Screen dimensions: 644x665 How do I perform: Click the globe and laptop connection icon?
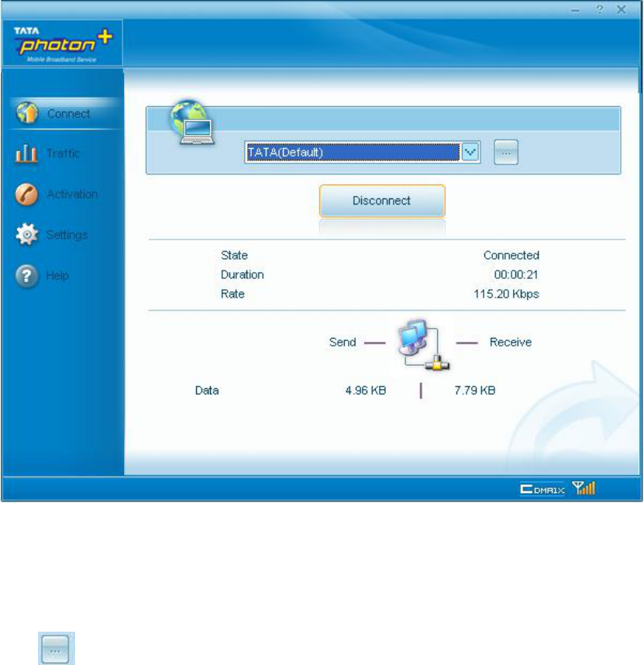click(191, 122)
